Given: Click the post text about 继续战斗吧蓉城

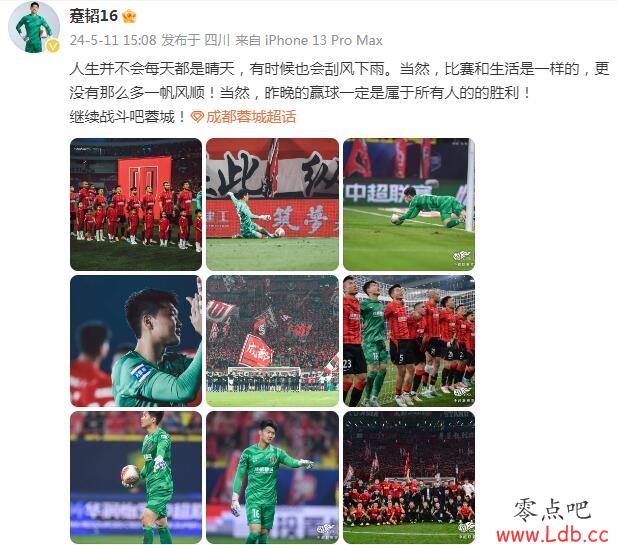Looking at the screenshot, I should [x=128, y=117].
